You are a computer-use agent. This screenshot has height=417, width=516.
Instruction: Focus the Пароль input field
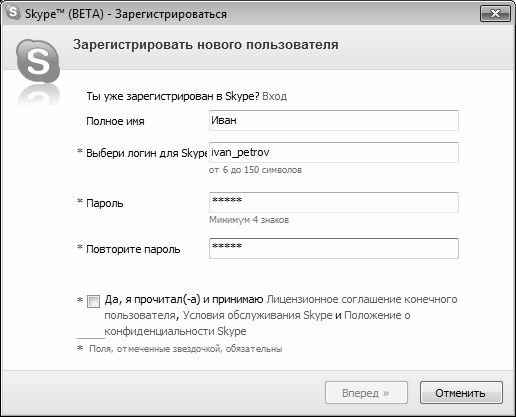(334, 202)
